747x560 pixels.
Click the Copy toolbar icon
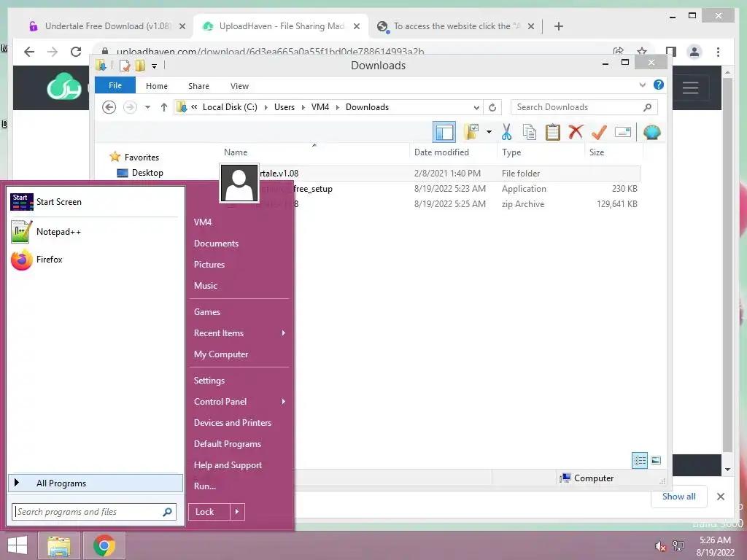[529, 132]
